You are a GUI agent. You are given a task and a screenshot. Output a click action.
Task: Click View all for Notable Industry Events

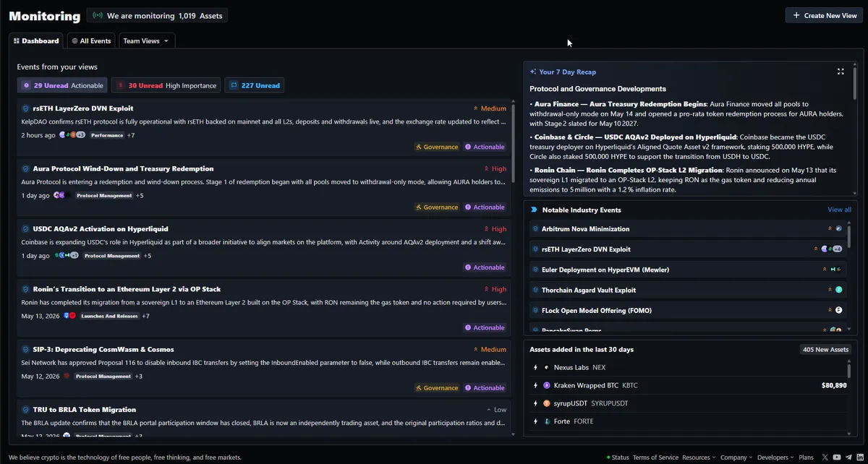839,210
